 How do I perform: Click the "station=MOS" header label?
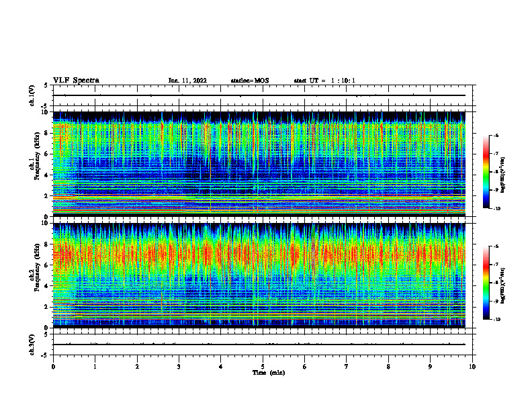pyautogui.click(x=250, y=81)
